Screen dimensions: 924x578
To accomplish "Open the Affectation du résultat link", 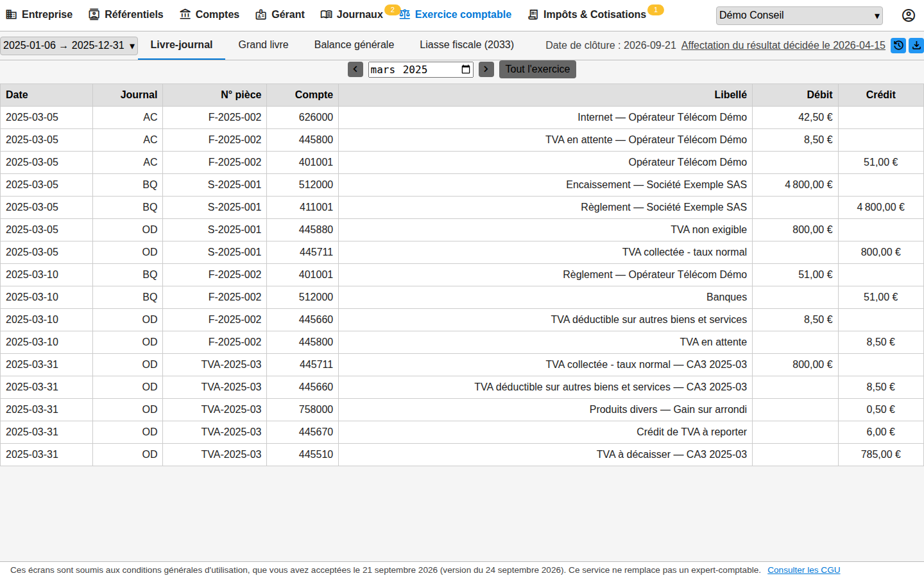I will [x=783, y=46].
